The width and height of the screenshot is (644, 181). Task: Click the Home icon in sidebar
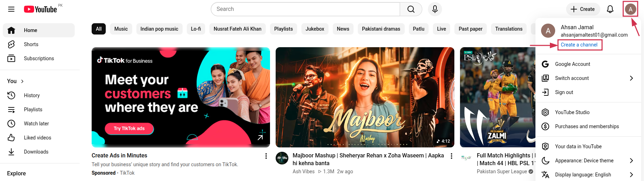[11, 30]
